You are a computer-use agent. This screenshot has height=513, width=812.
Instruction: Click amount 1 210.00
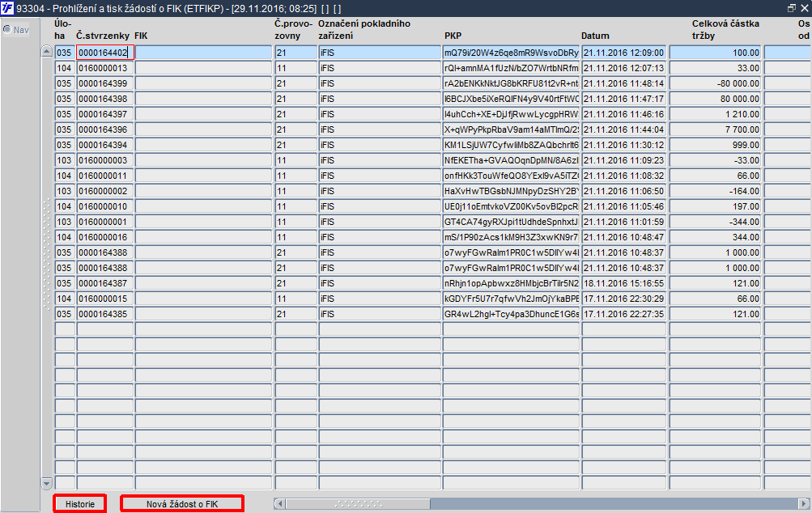(x=715, y=114)
